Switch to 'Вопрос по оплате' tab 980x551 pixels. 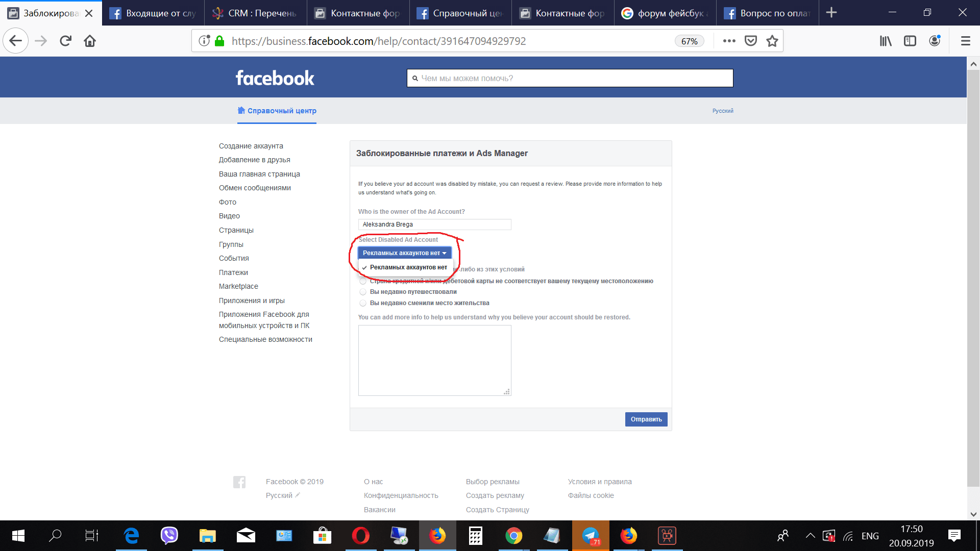click(x=767, y=13)
